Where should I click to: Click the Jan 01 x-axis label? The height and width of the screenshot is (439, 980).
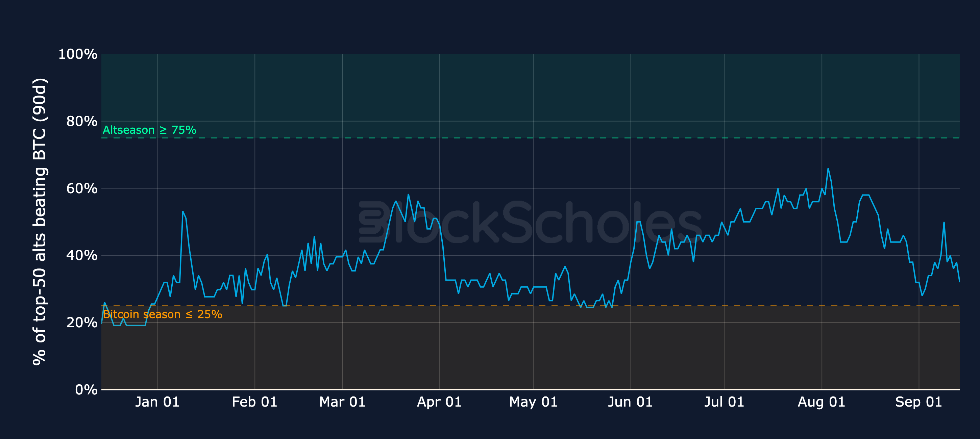157,402
